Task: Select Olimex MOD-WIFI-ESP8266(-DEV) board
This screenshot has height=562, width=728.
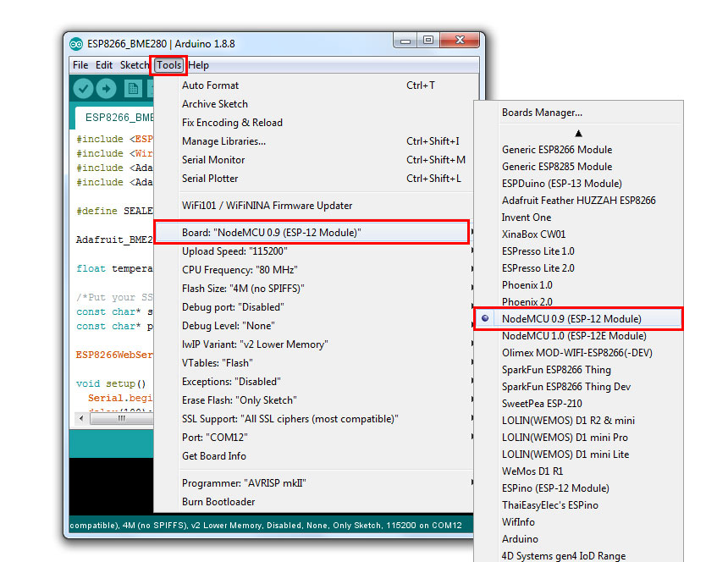Action: pos(578,353)
